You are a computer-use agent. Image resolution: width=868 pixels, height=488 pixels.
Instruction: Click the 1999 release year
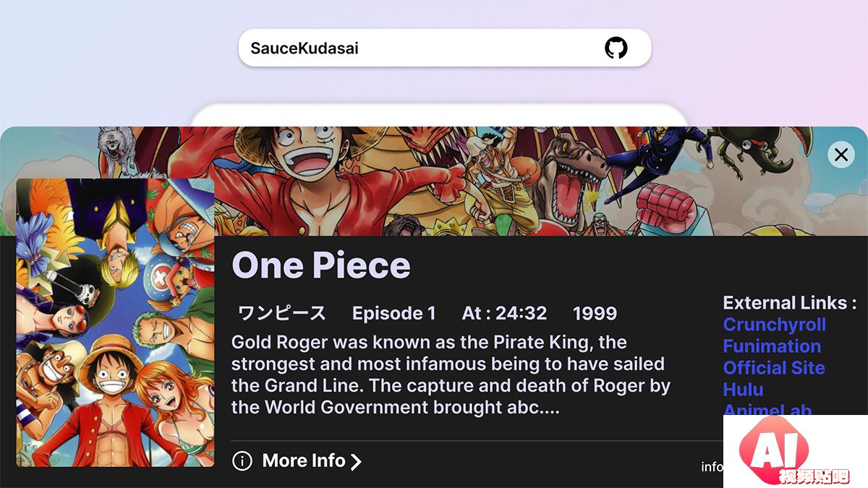[x=595, y=313]
